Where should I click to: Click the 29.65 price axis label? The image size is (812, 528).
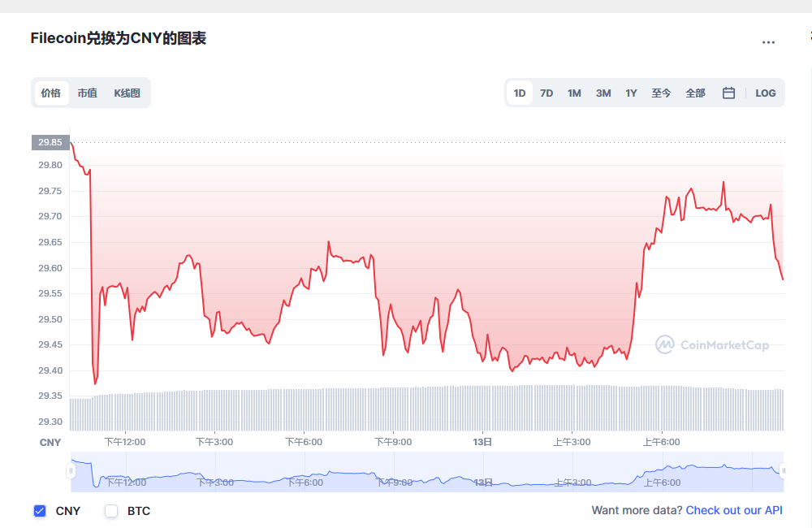50,243
